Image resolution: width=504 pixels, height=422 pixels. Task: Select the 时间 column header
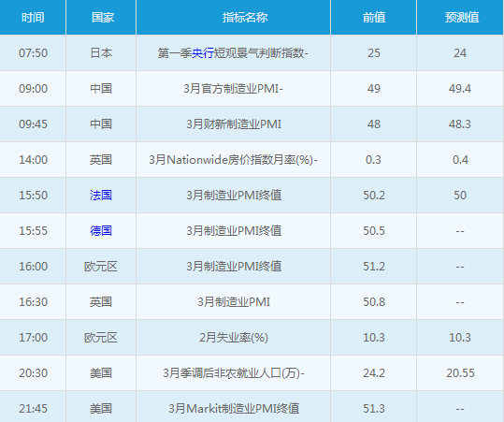pyautogui.click(x=33, y=18)
